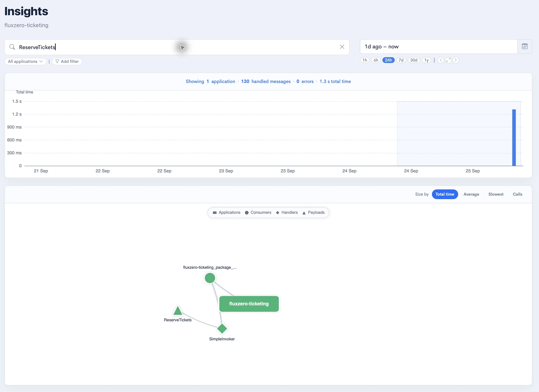539x392 pixels.
Task: Click the search input field
Action: pyautogui.click(x=177, y=47)
